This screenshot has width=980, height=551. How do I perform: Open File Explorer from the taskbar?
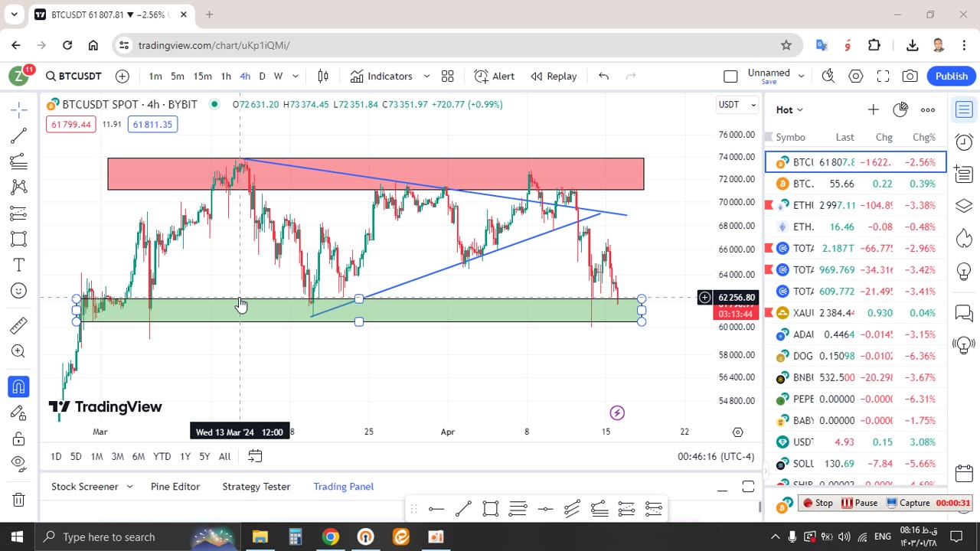click(x=260, y=536)
